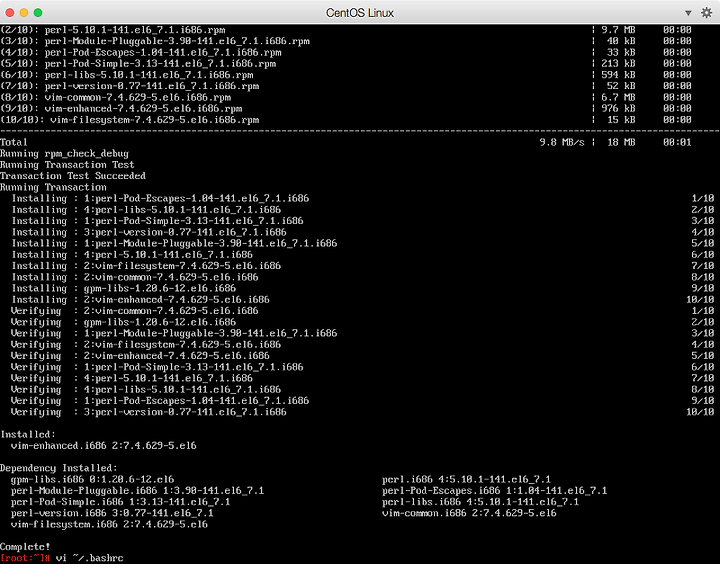Maximize window with the green button
The height and width of the screenshot is (564, 720).
coord(38,12)
